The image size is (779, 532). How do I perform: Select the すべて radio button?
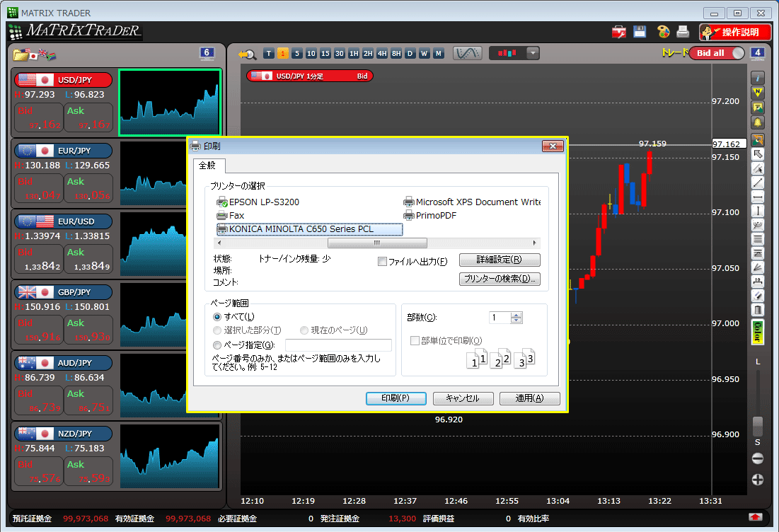pyautogui.click(x=217, y=317)
